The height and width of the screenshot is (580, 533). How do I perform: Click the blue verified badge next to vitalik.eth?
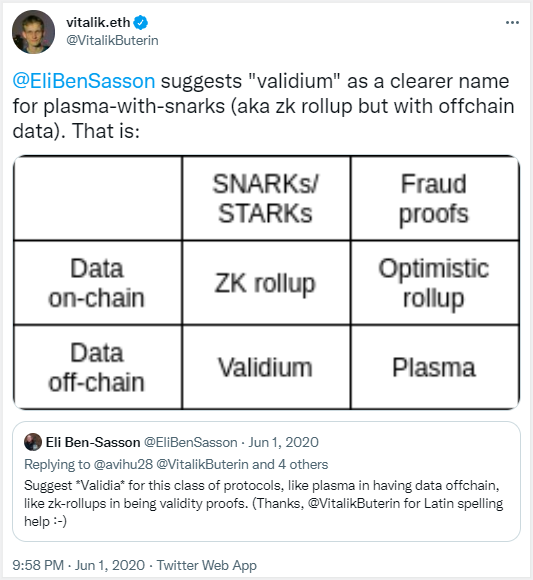(x=141, y=23)
